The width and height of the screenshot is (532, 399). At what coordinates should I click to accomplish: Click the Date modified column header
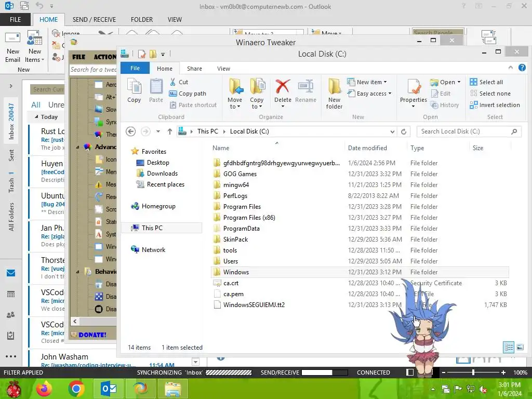tap(367, 148)
